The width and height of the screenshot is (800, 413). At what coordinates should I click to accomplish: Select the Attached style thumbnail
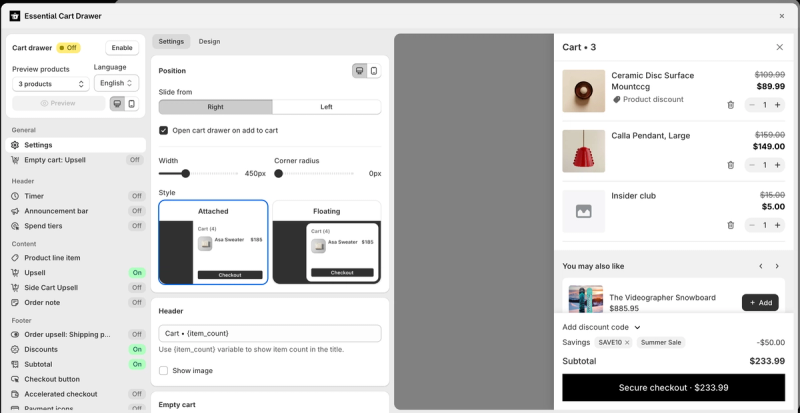point(213,242)
